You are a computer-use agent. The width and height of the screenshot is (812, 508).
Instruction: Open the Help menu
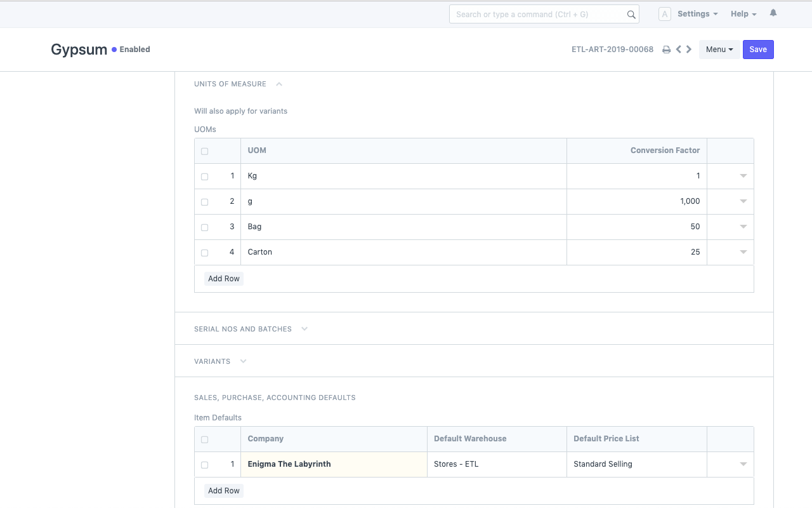[743, 14]
